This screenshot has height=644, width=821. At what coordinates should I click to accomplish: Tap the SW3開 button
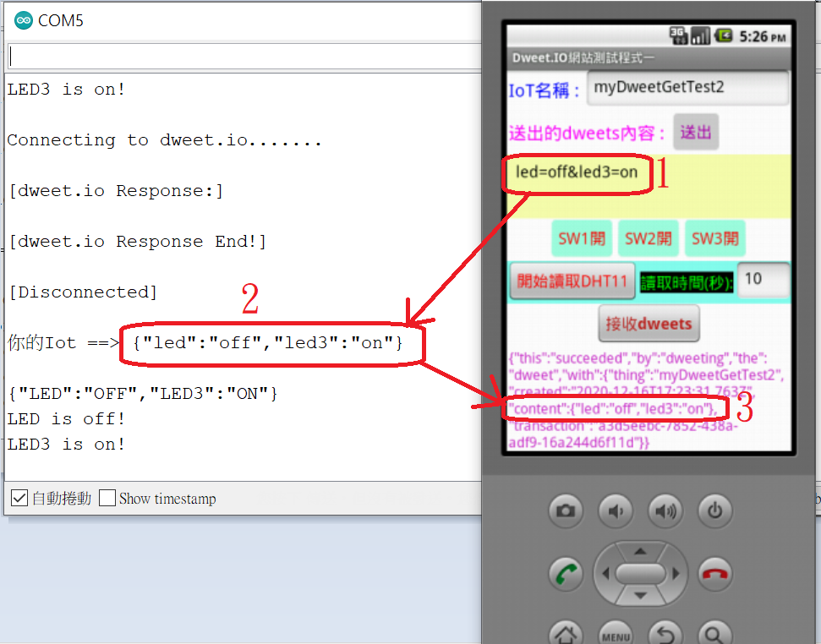point(715,238)
